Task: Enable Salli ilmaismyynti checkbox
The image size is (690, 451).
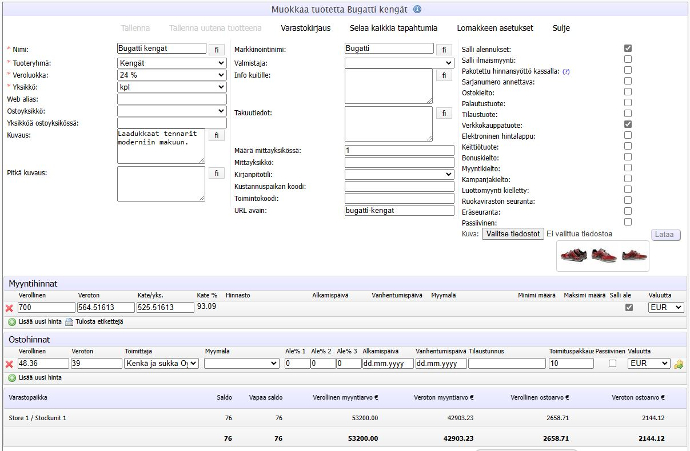Action: (x=628, y=59)
